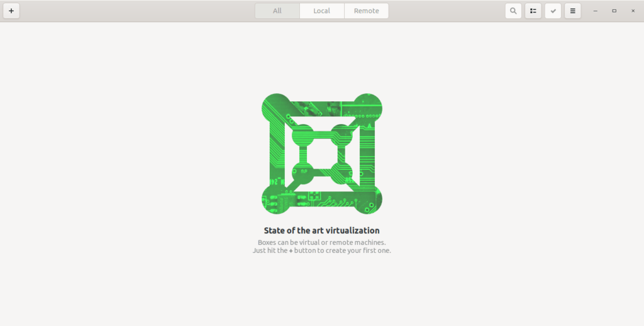Viewport: 644px width, 326px height.
Task: Click 'Boxes can be virtual or remote machines.' text
Action: (x=321, y=242)
